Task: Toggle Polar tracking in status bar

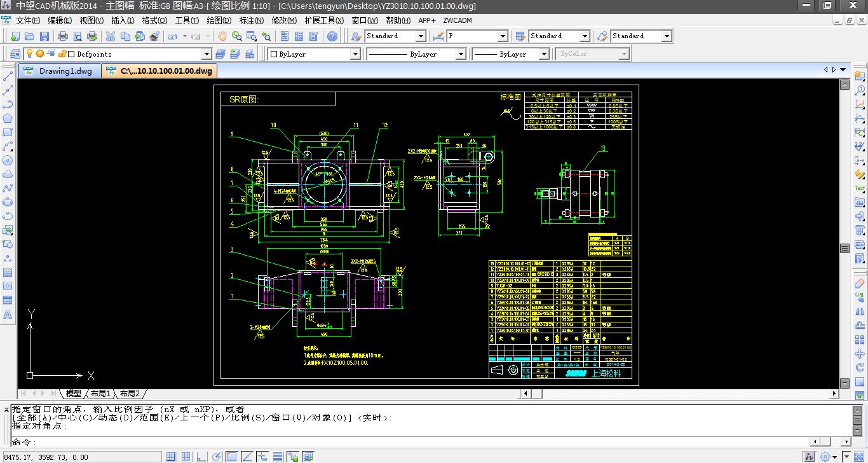Action: tap(217, 457)
